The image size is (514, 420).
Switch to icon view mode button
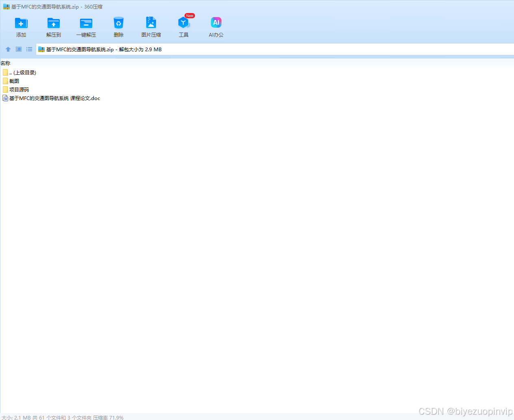[19, 49]
